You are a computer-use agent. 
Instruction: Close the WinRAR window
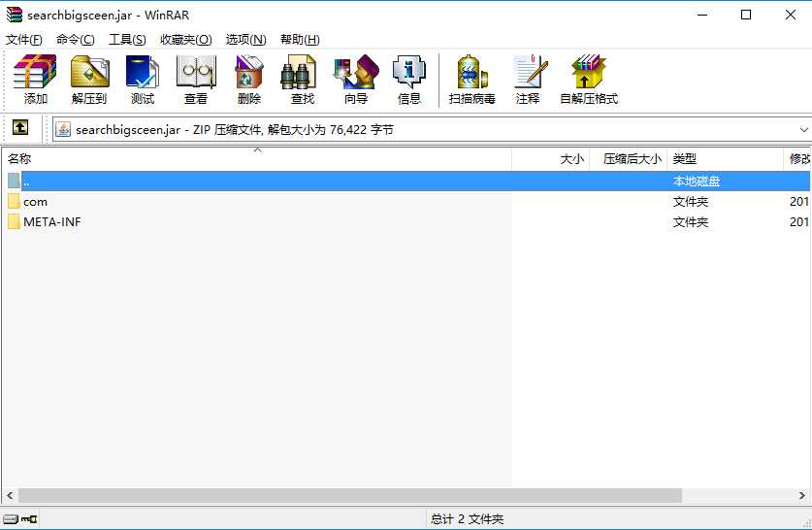click(x=791, y=15)
